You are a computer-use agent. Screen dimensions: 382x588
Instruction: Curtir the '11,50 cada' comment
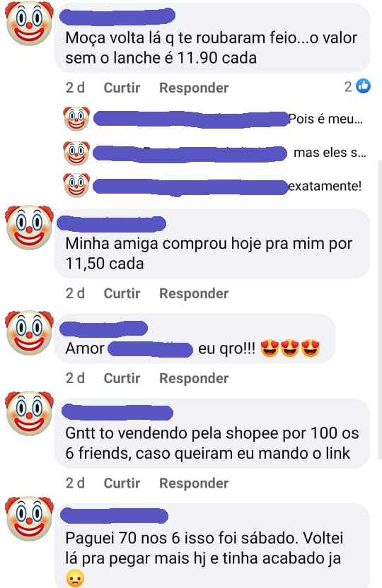click(x=122, y=293)
